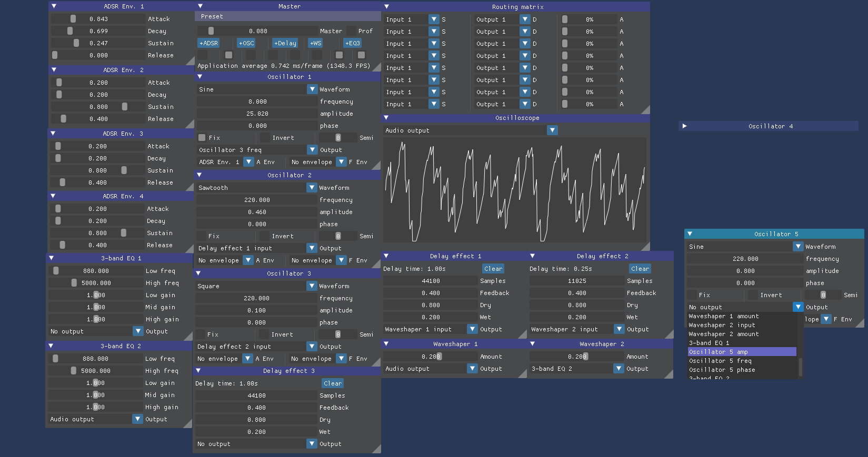This screenshot has height=457, width=868.
Task: Collapse the Delay effect 1 panel triangle
Action: (386, 256)
